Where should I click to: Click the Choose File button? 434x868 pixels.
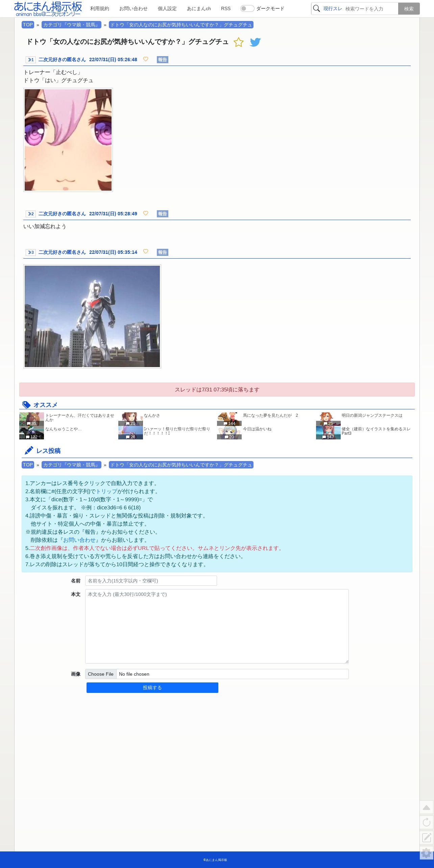(101, 674)
